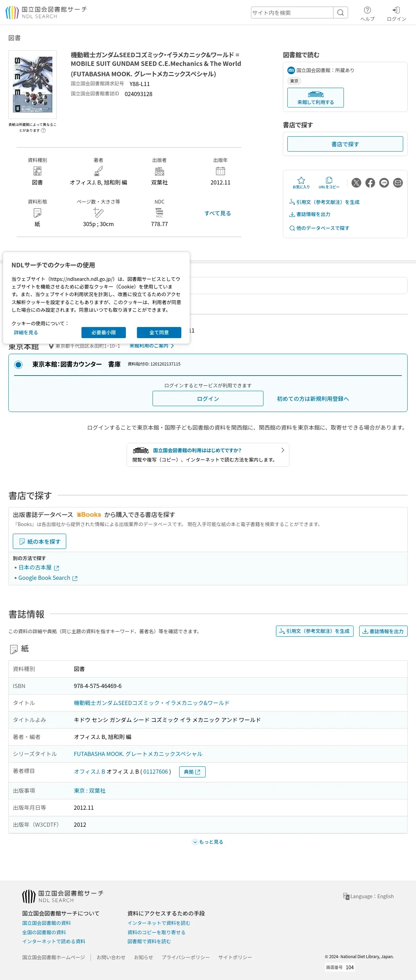Screen dimensions: 416x980
Task: Click the ISBN value 978-4-575-46469-6
Action: click(98, 686)
